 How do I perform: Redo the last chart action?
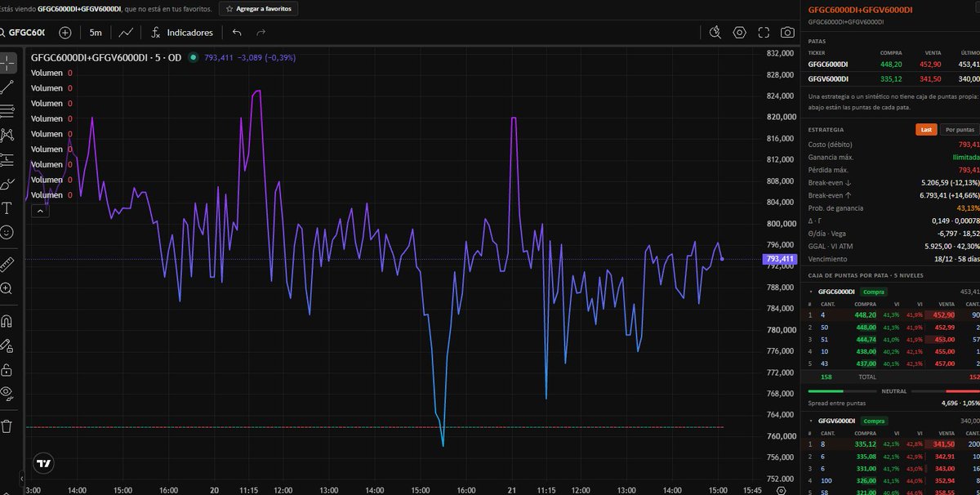coord(261,33)
